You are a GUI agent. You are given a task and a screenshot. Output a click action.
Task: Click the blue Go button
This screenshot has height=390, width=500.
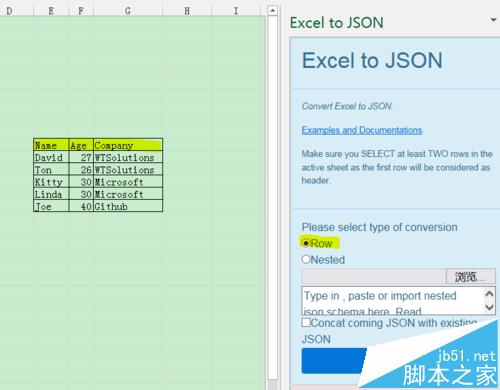(x=334, y=361)
